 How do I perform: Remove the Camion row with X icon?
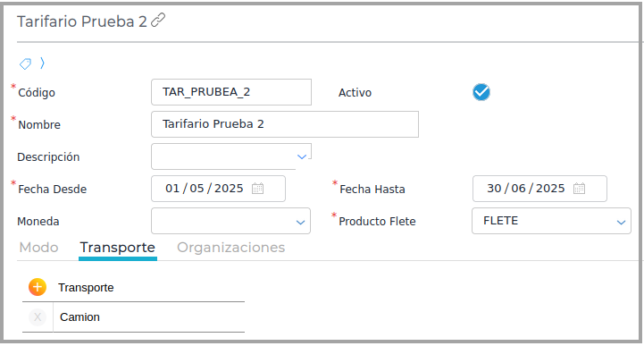(x=38, y=317)
